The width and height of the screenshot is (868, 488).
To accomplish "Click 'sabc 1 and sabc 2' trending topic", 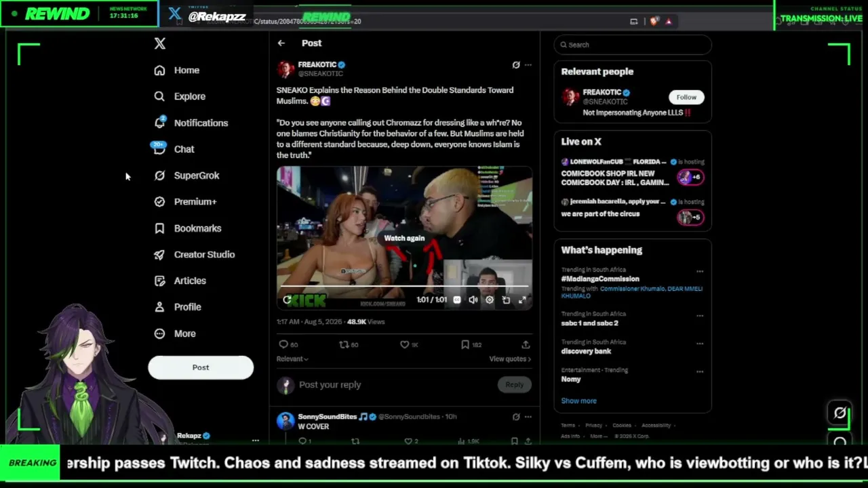I will click(589, 323).
